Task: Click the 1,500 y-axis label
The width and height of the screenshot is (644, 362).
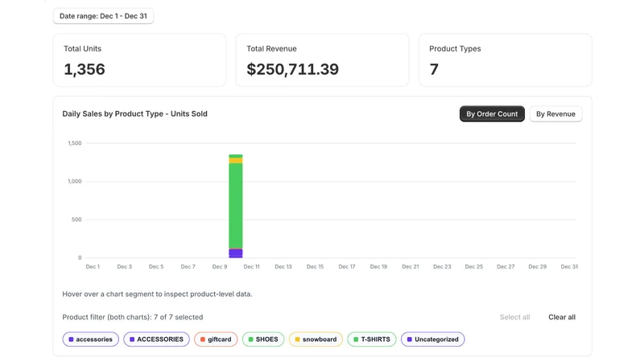Action: (75, 143)
